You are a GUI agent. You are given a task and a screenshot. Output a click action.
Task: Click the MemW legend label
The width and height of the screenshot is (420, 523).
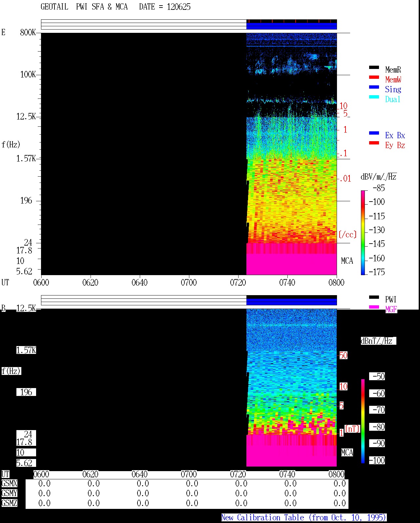[393, 79]
